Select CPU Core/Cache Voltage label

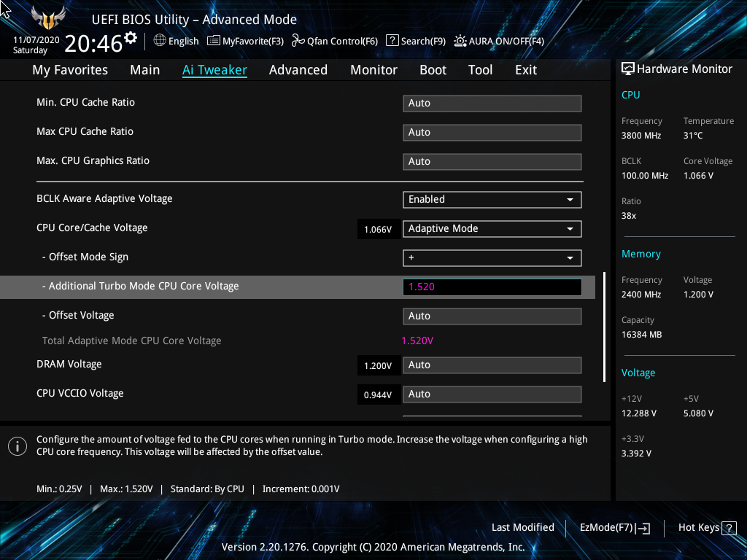pyautogui.click(x=92, y=227)
